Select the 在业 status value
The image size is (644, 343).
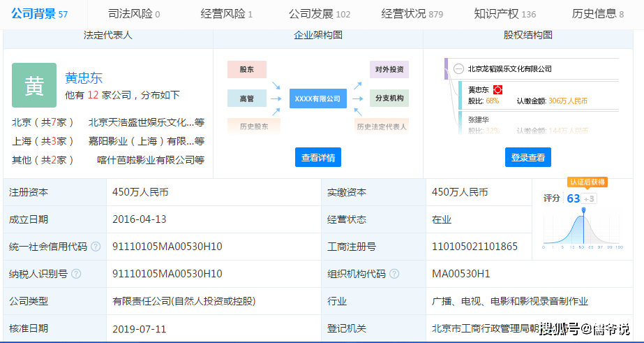[442, 219]
